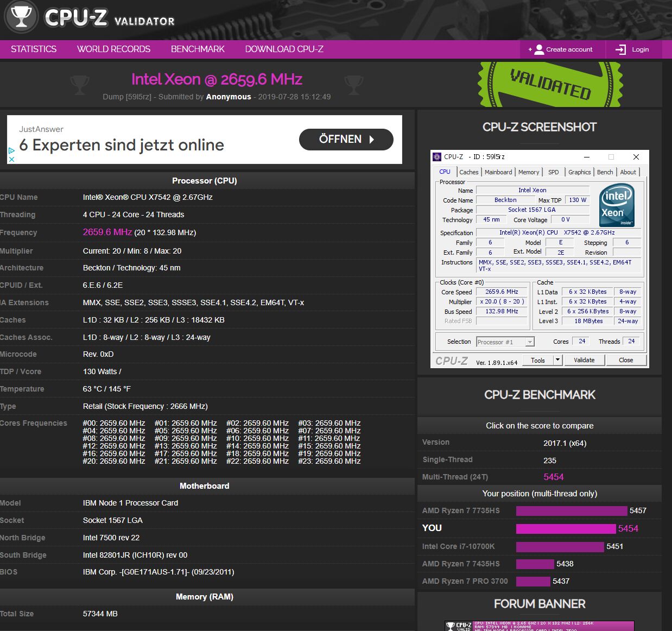Open Graphics tab in CPU-Z screenshot
The image size is (672, 631).
coord(579,172)
